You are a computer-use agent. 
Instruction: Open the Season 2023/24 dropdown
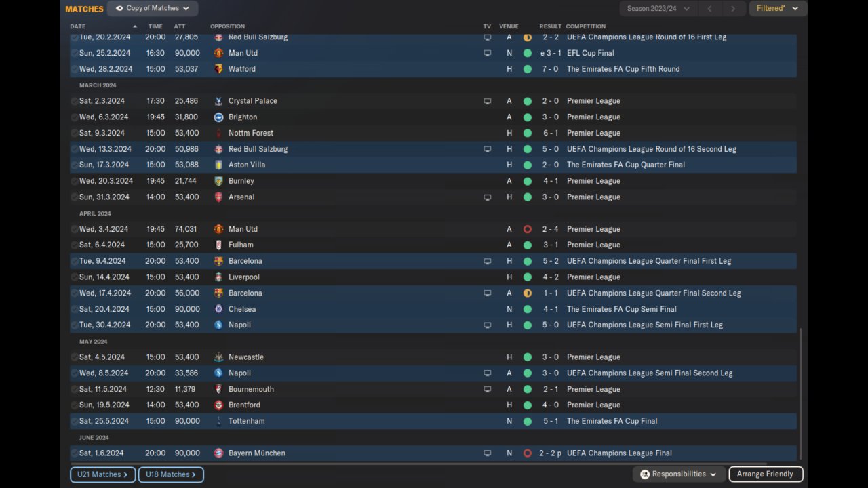pos(658,9)
